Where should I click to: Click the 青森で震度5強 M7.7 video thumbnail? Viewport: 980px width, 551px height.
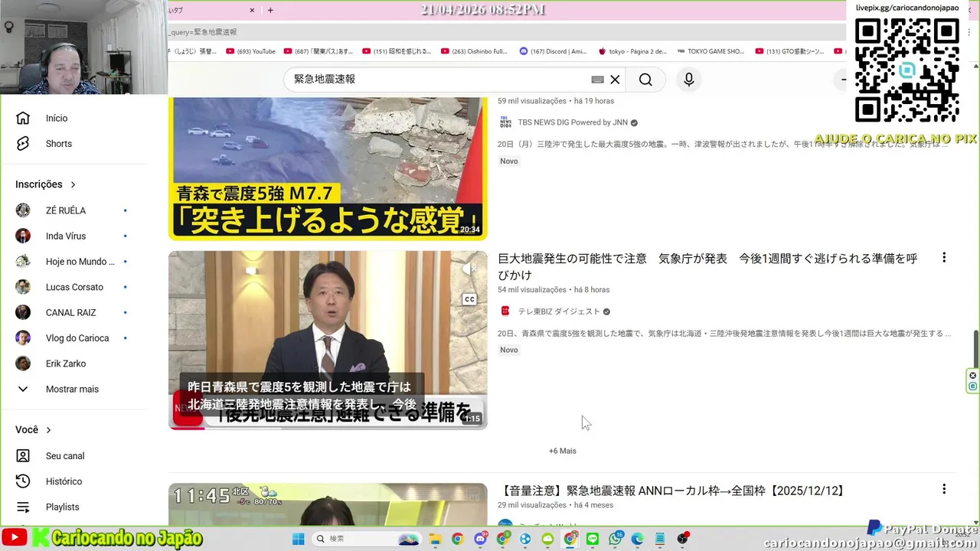click(x=328, y=168)
